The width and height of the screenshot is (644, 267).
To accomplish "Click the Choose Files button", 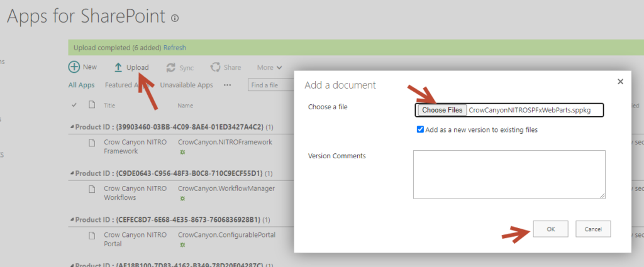I will coord(442,110).
